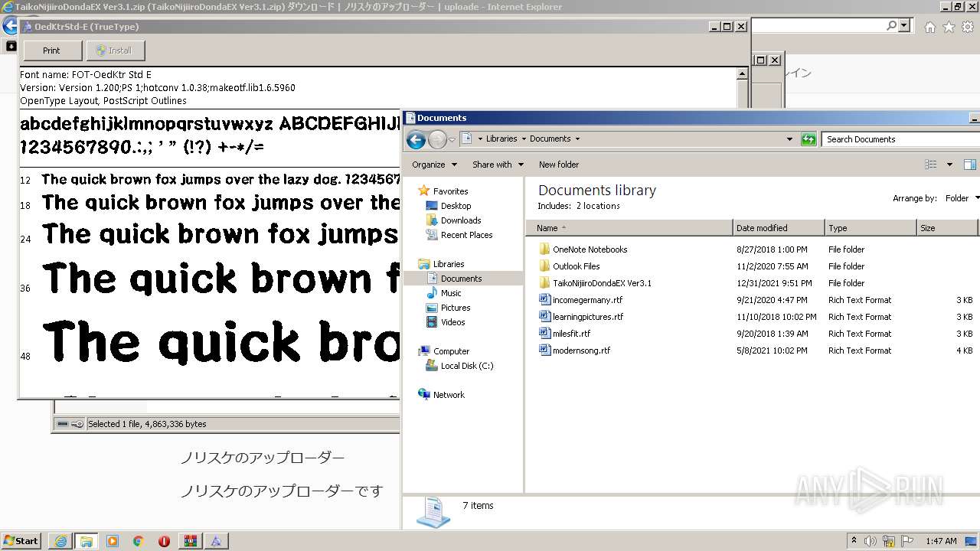Select Videos library in navigation pane
The width and height of the screenshot is (980, 551).
(x=452, y=322)
